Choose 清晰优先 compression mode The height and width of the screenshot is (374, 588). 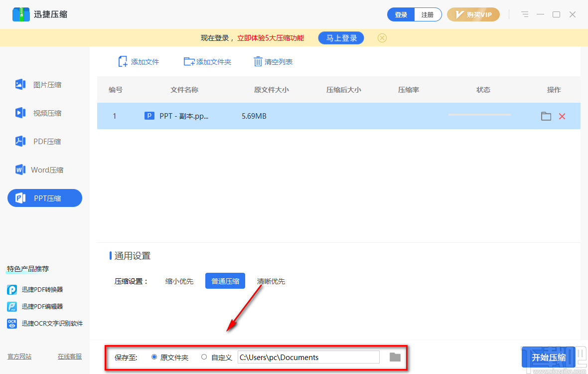[x=271, y=281]
